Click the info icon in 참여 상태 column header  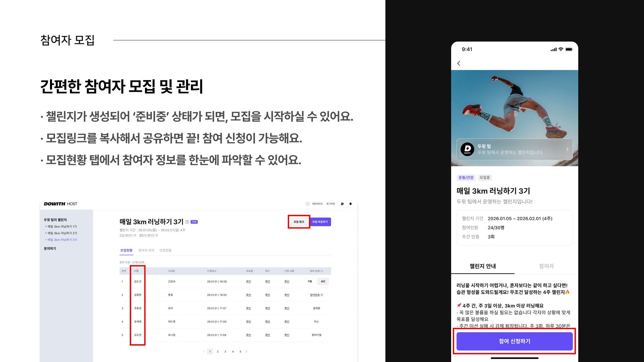pyautogui.click(x=322, y=271)
